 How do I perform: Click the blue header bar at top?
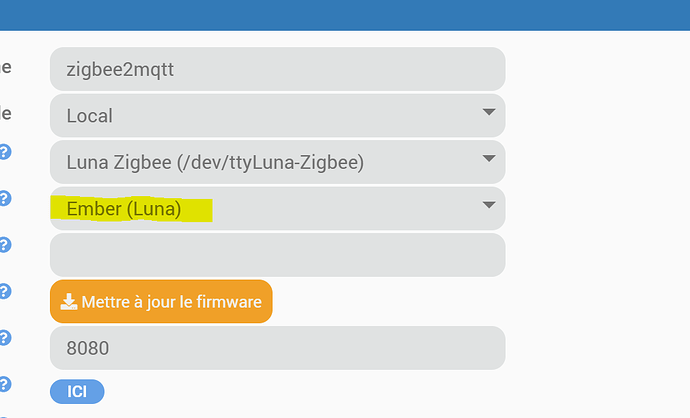(345, 15)
